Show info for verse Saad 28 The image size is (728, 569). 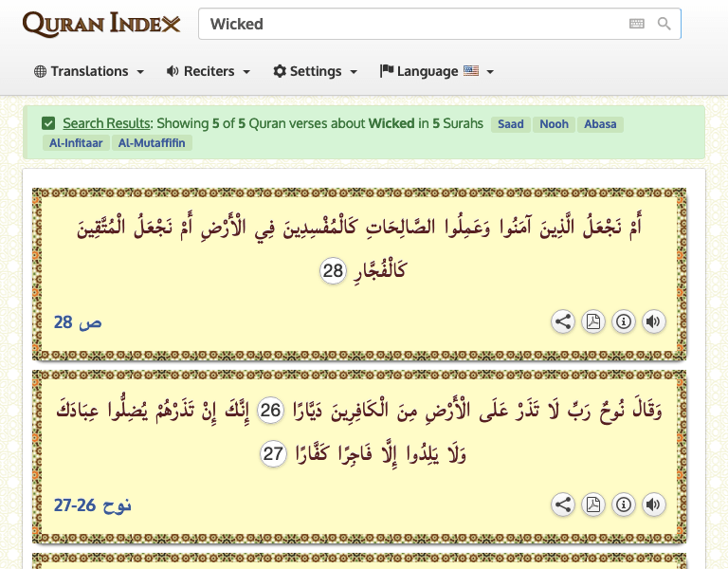(623, 321)
